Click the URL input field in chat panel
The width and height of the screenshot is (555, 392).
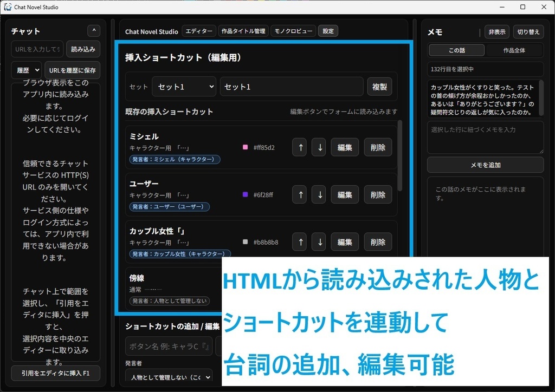click(37, 49)
